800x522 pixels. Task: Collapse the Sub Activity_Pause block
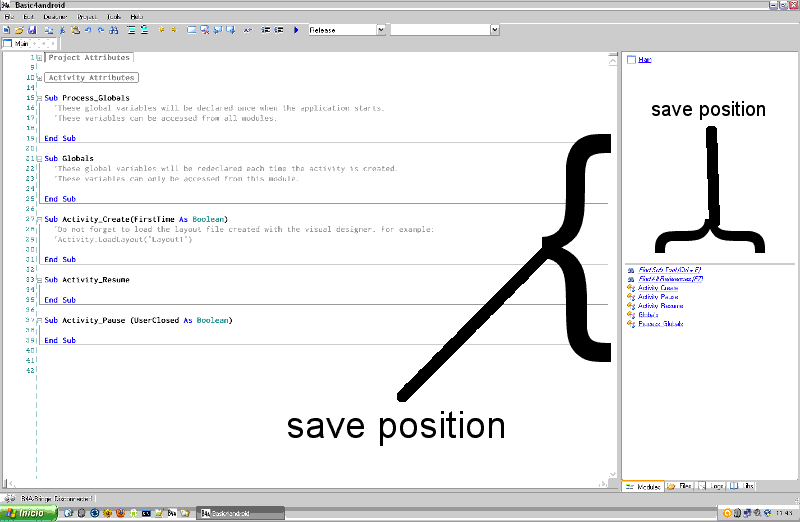(x=39, y=320)
